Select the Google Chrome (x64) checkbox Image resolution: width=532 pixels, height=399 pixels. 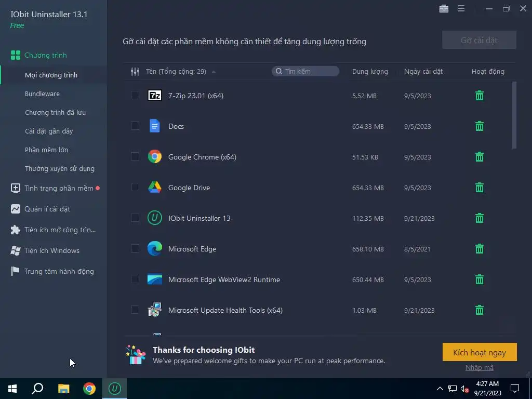point(135,156)
